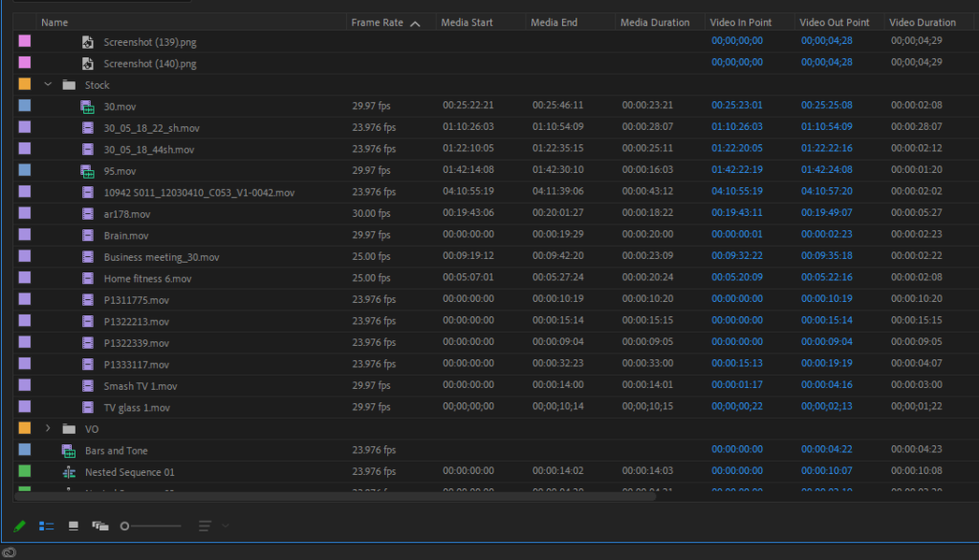Click the orange label swatch of Stock bin

tap(25, 85)
